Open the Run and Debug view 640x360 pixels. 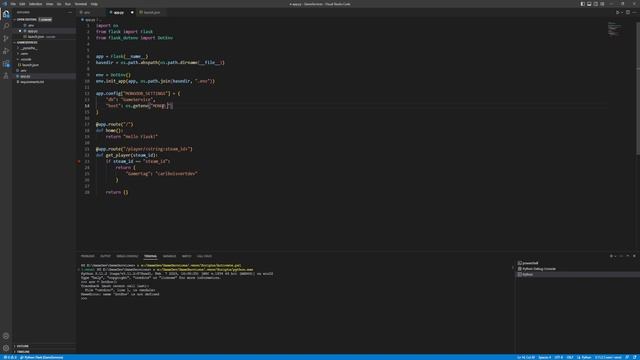(x=6, y=51)
